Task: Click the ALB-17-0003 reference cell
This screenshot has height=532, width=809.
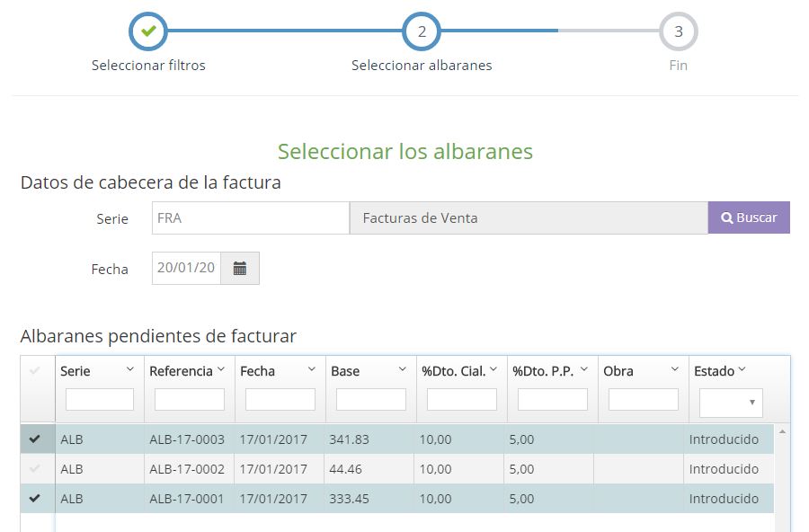Action: point(187,439)
